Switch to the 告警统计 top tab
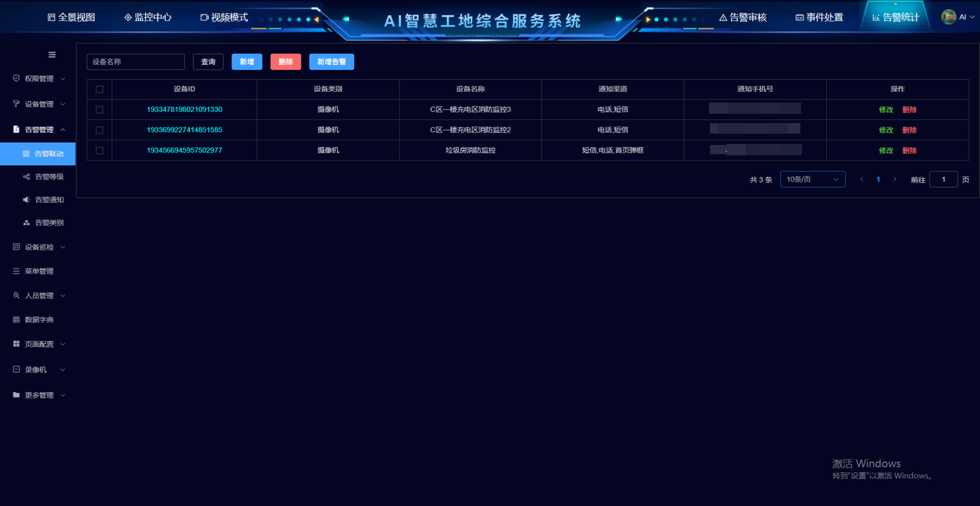Viewport: 980px width, 506px height. coord(895,17)
